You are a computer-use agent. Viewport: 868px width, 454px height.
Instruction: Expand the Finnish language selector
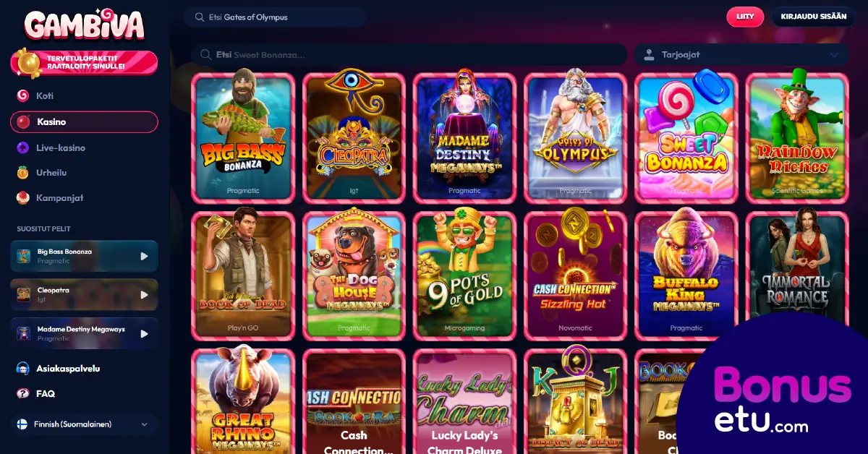[84, 424]
